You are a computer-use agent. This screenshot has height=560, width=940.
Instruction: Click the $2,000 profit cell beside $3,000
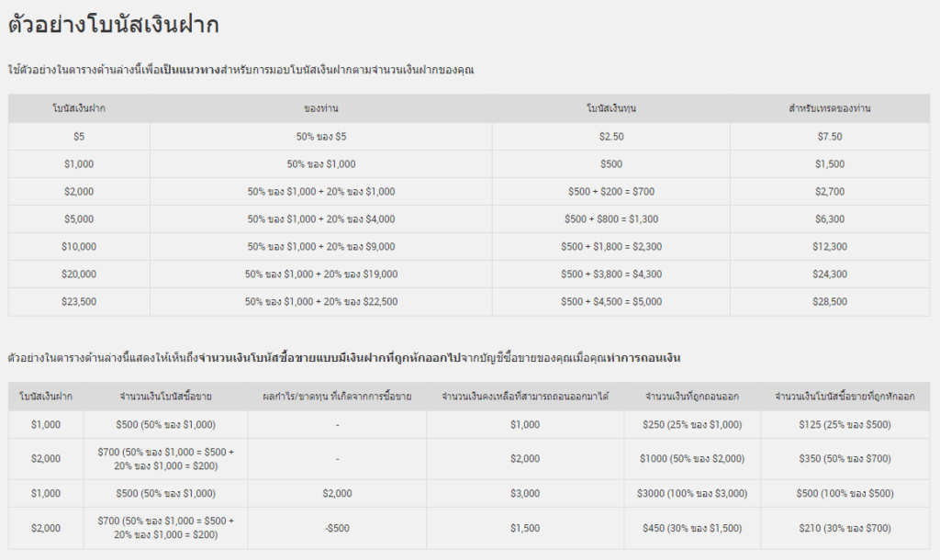click(x=337, y=494)
